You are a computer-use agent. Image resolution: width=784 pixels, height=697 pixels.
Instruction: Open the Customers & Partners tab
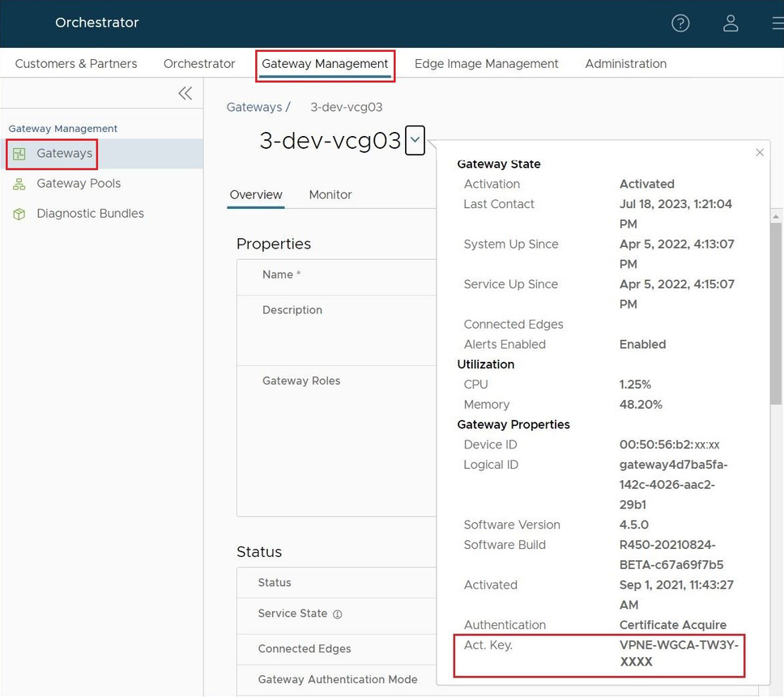click(76, 64)
